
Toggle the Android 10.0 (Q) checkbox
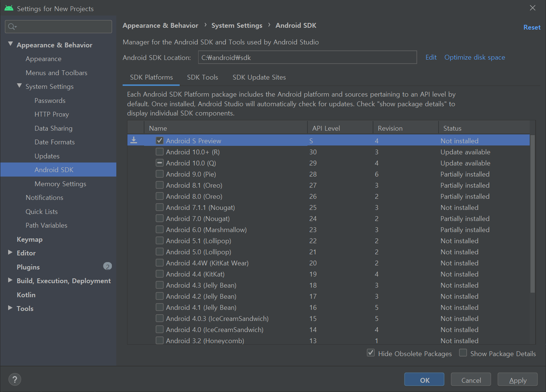[x=160, y=163]
